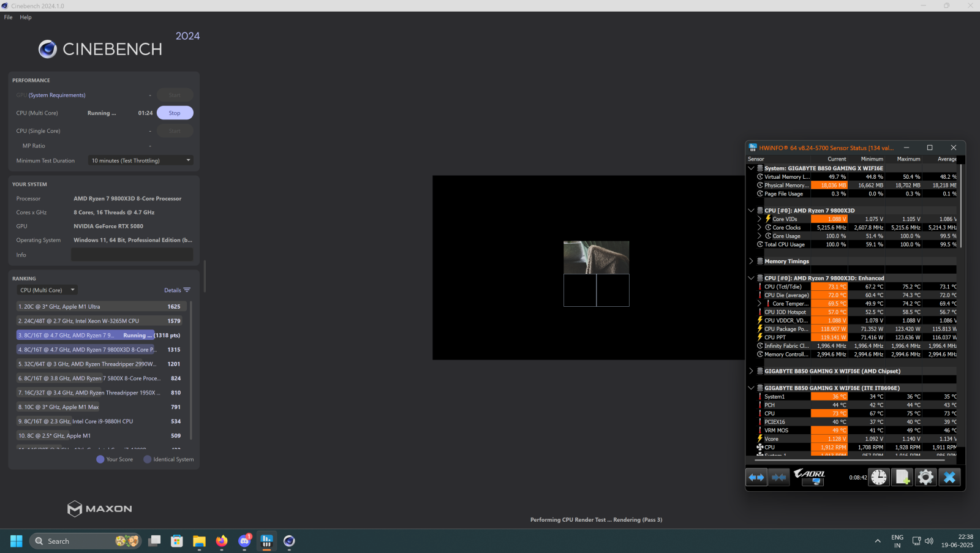Viewport: 980px width, 553px height.
Task: Show hidden system tray icons
Action: (878, 541)
